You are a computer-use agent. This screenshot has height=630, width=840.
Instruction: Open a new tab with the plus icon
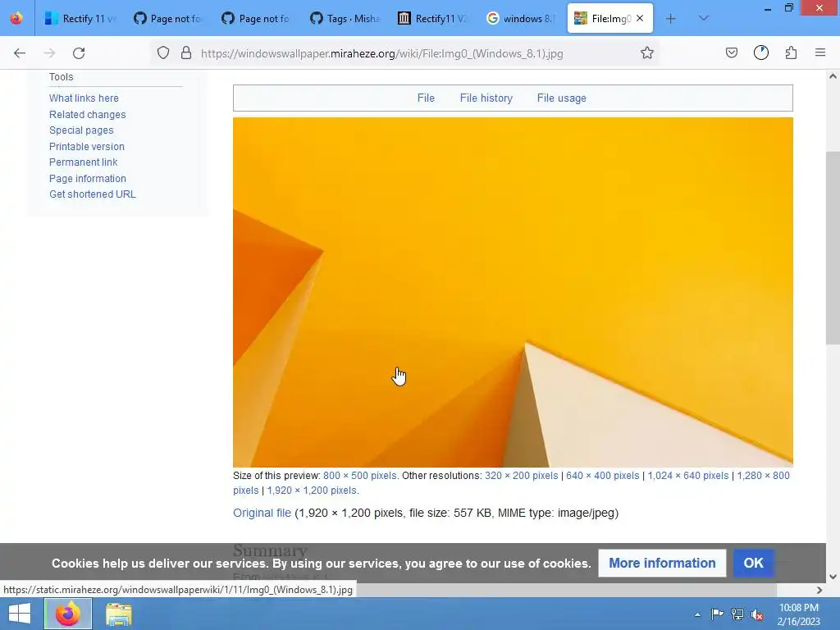pos(670,19)
